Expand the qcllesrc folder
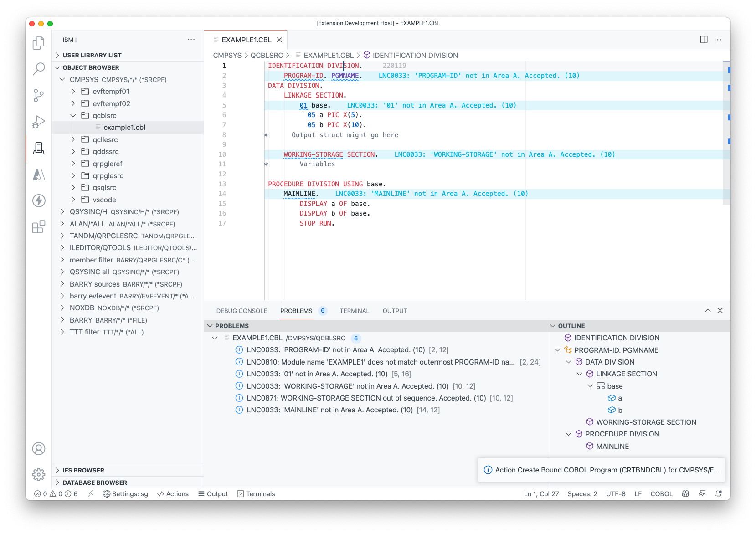Image resolution: width=756 pixels, height=534 pixels. (72, 139)
